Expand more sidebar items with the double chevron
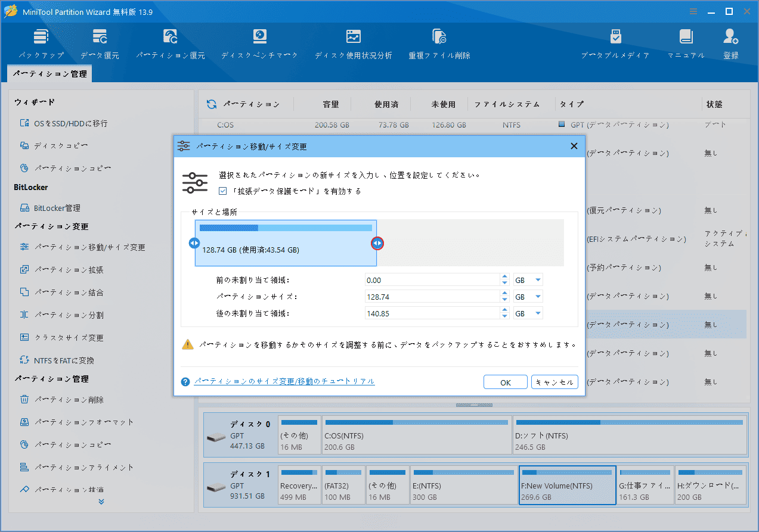The width and height of the screenshot is (759, 532). [x=101, y=502]
